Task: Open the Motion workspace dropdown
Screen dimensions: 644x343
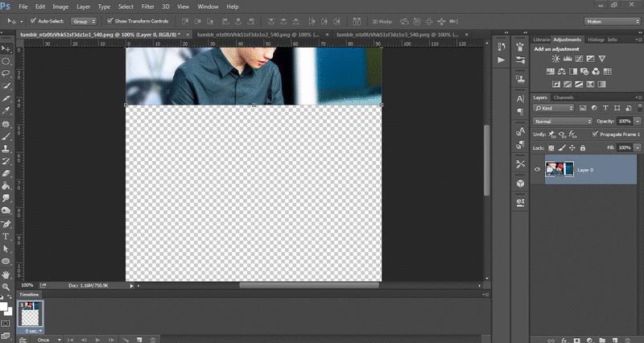Action: point(612,22)
